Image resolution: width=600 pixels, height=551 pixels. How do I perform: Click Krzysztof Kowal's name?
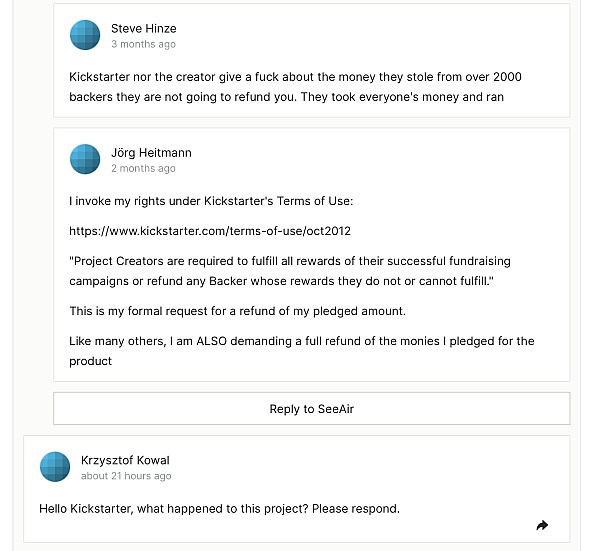(125, 460)
